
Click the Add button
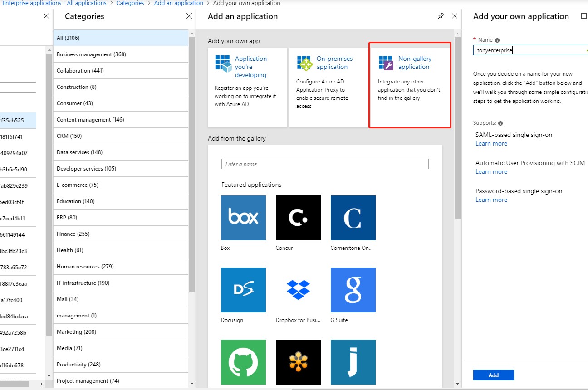click(494, 375)
